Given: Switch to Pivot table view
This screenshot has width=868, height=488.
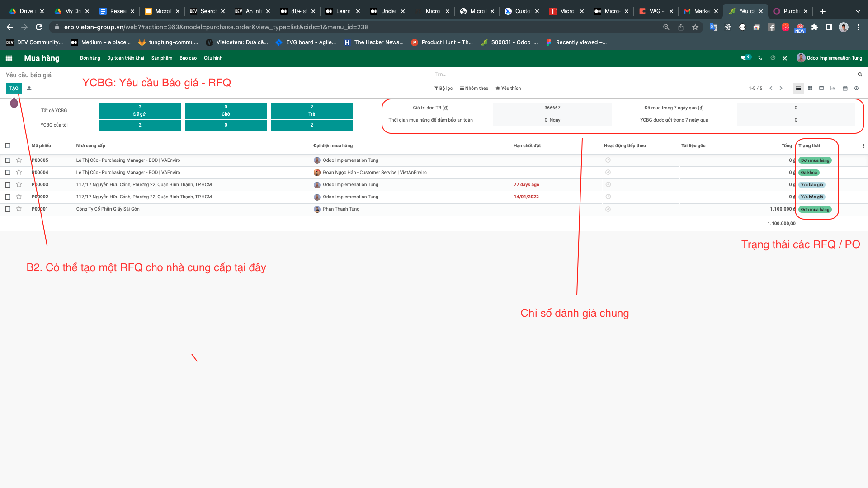Looking at the screenshot, I should coord(821,89).
